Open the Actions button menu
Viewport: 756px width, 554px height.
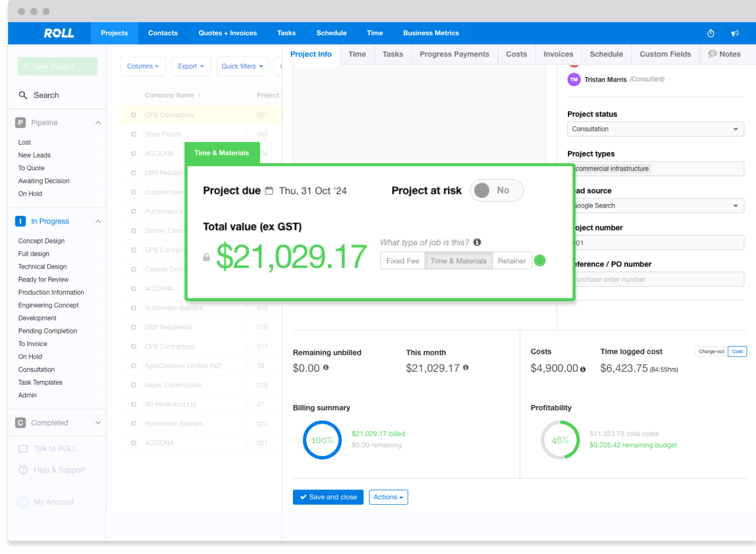[x=388, y=497]
